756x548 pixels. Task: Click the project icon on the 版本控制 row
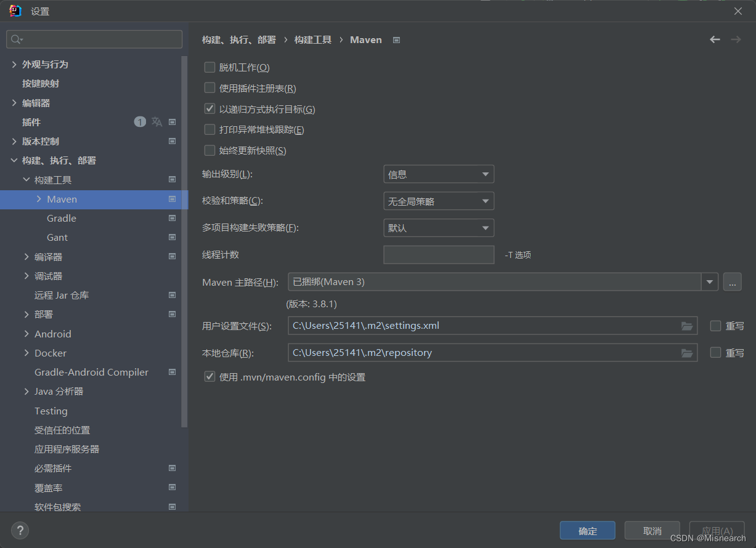tap(173, 141)
